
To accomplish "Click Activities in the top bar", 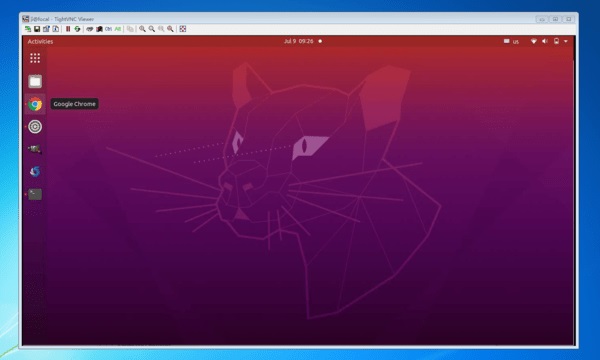I will coord(40,41).
